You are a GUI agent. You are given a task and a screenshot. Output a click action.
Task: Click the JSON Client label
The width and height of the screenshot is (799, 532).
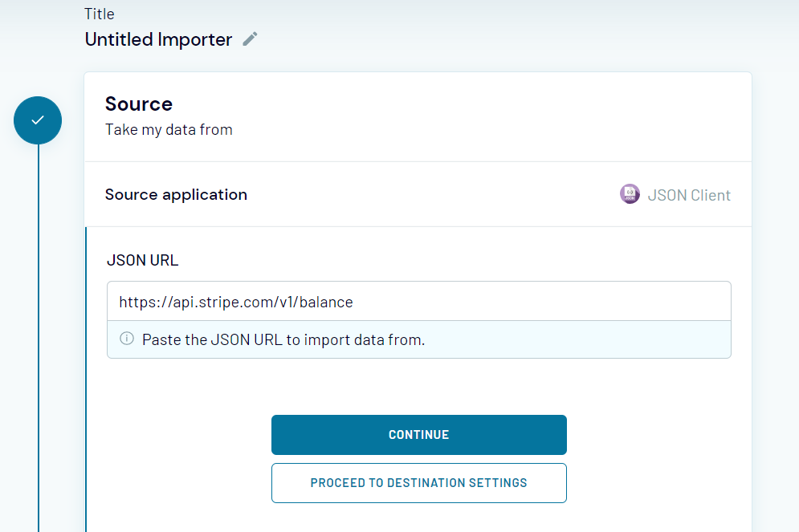point(689,195)
